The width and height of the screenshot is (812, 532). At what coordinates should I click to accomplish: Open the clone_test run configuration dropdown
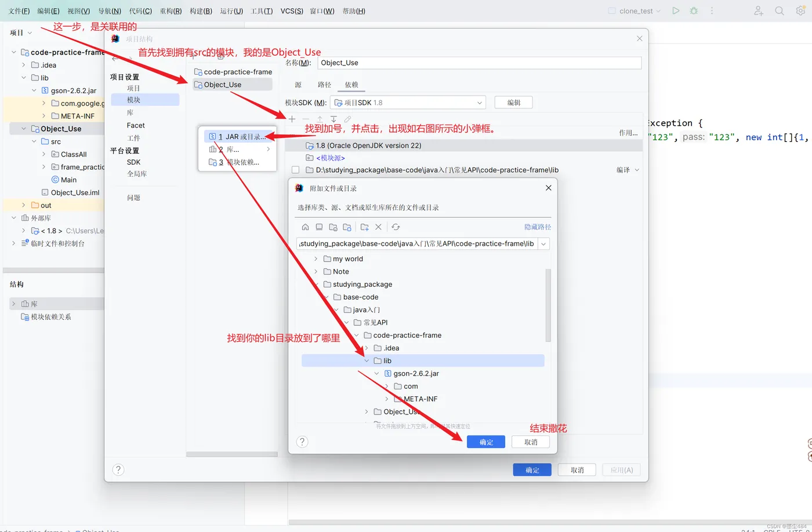click(634, 10)
